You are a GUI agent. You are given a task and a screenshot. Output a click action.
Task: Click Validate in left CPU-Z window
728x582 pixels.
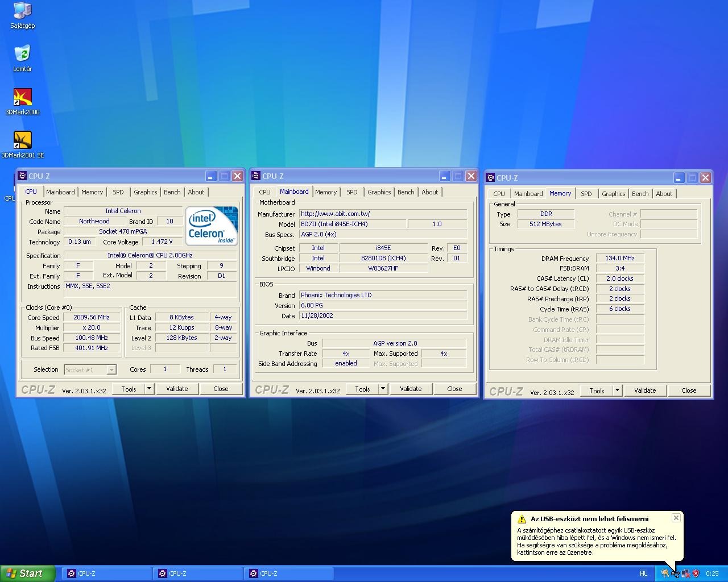(177, 389)
